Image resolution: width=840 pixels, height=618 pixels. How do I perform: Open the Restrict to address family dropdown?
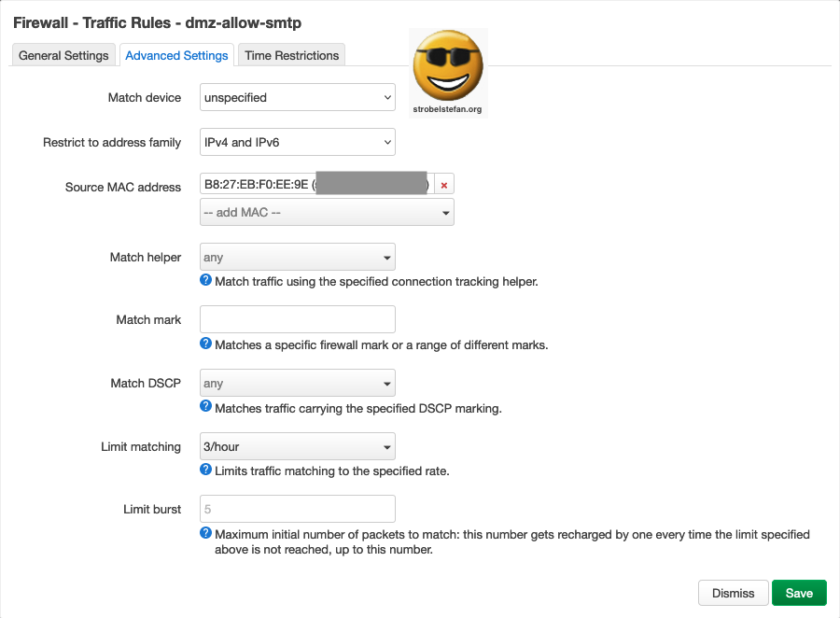coord(298,142)
